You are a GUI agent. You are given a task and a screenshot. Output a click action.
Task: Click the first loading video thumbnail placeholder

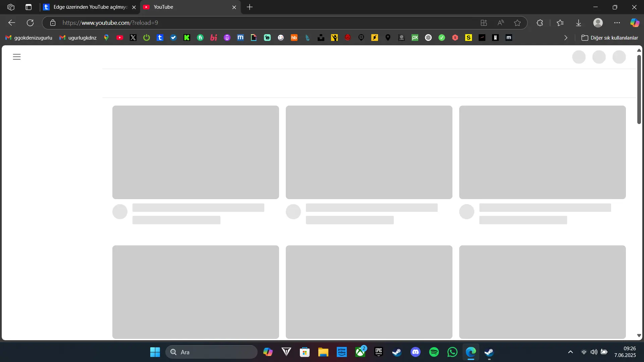tap(196, 152)
